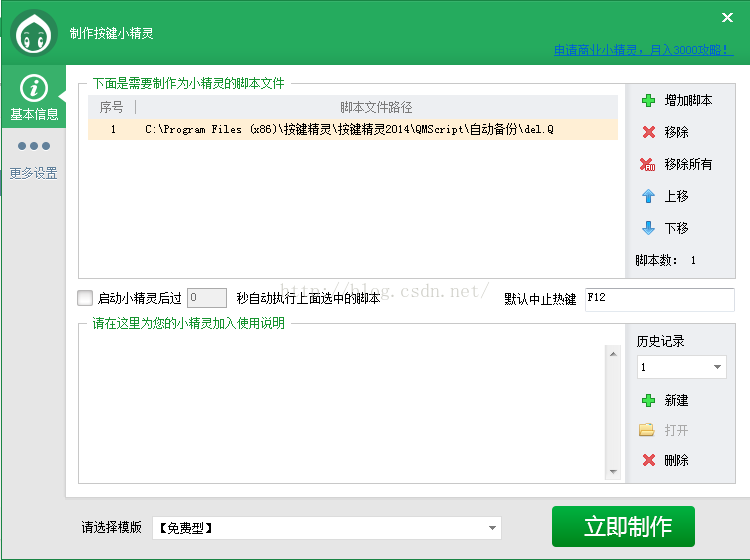Click the red X icon for 删除
The height and width of the screenshot is (560, 750).
(649, 460)
